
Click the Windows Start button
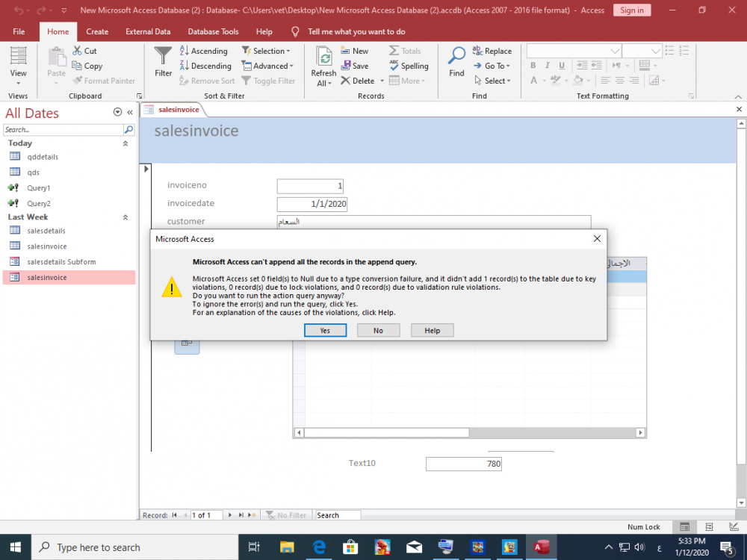[15, 547]
